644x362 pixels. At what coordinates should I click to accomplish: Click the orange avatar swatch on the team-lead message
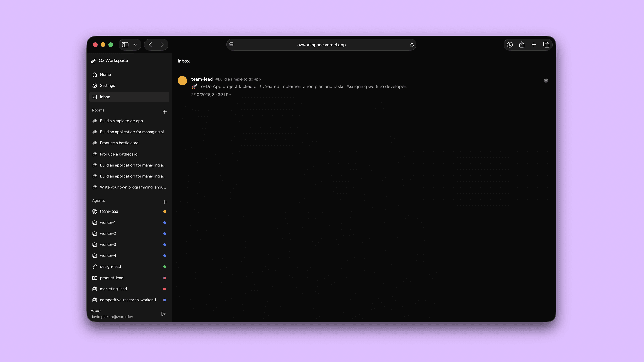tap(182, 81)
